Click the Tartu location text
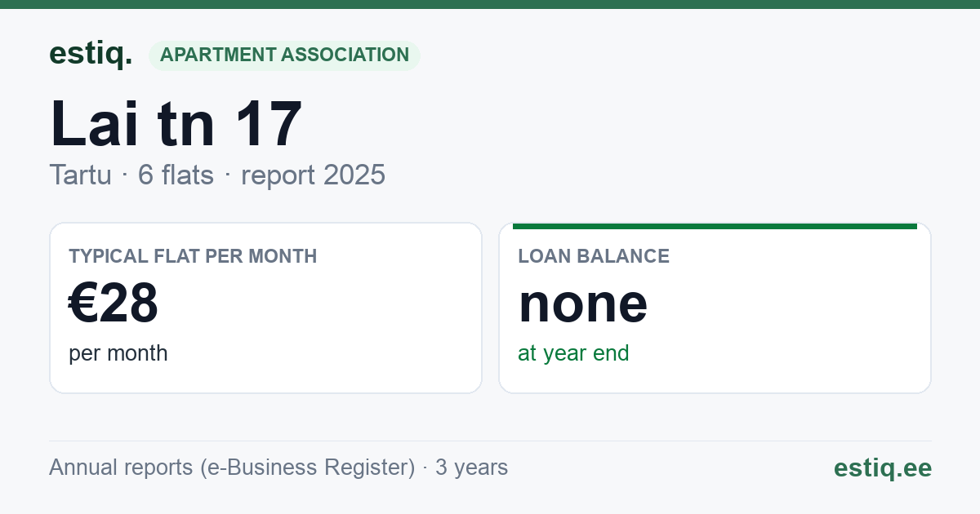The height and width of the screenshot is (514, 980). point(80,175)
